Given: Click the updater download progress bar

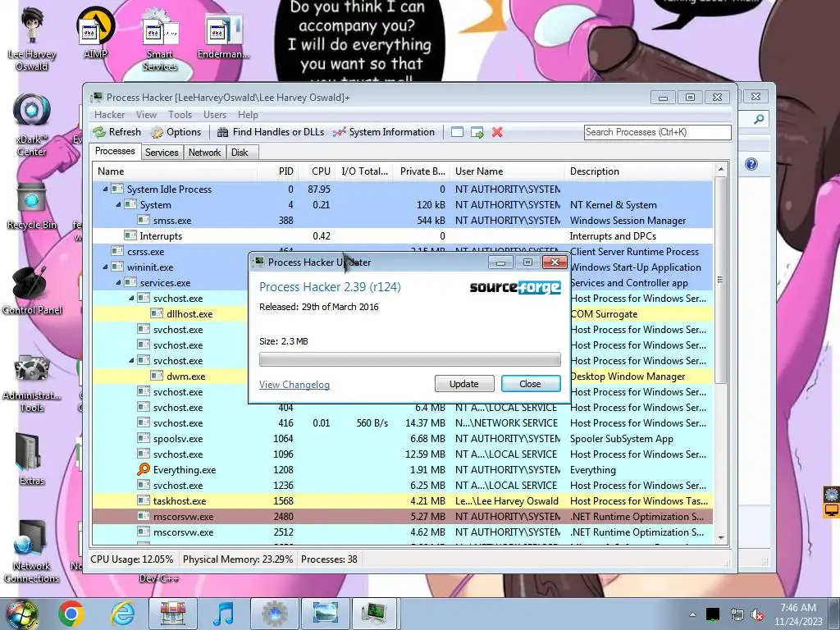Looking at the screenshot, I should (x=410, y=359).
